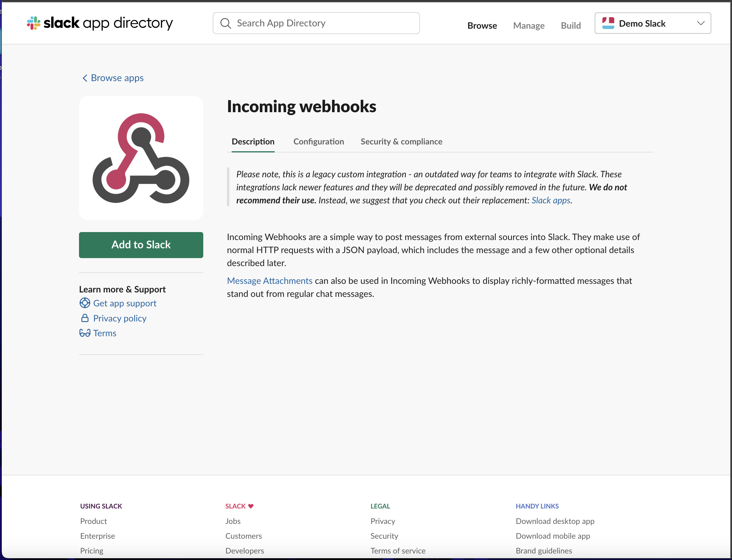Click the Incoming webhooks app logo
The image size is (732, 560).
pyautogui.click(x=141, y=158)
